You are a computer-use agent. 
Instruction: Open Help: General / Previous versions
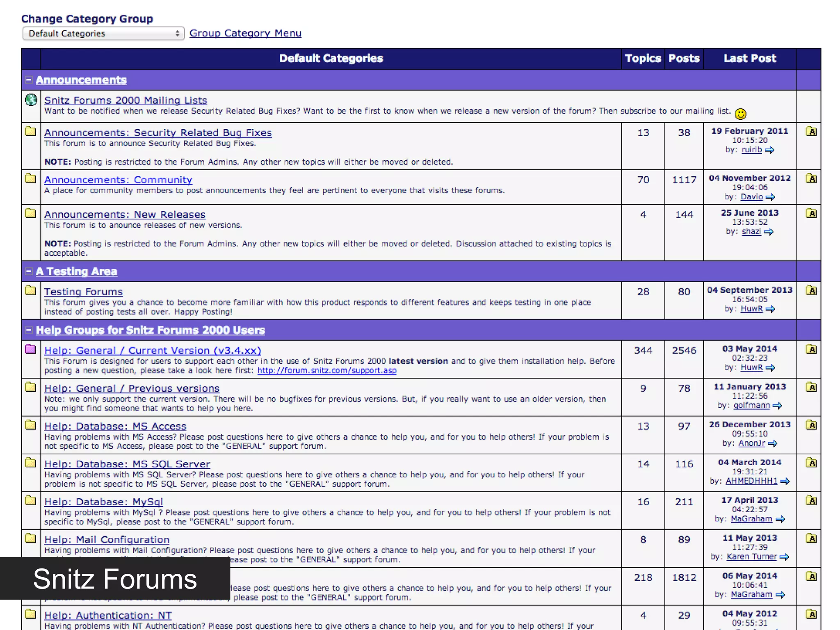pyautogui.click(x=132, y=388)
